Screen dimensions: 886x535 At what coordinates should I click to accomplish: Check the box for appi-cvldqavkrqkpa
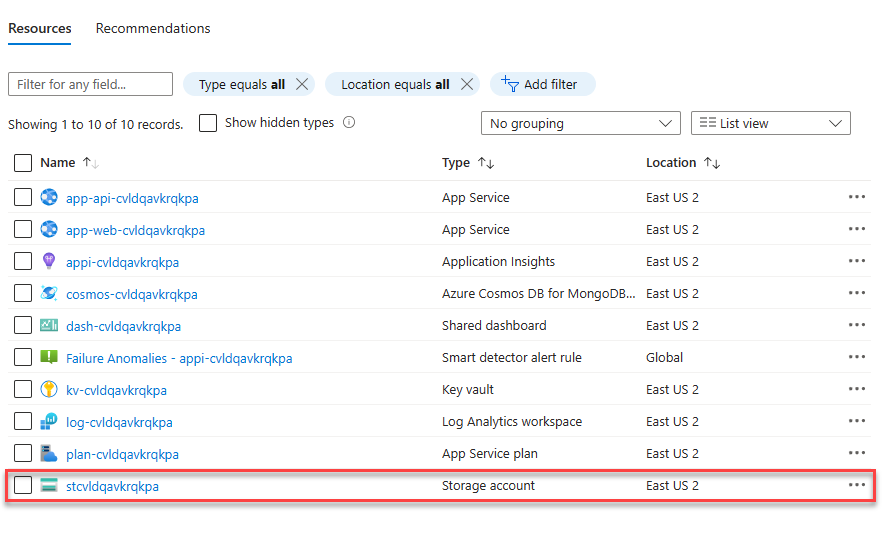click(23, 261)
